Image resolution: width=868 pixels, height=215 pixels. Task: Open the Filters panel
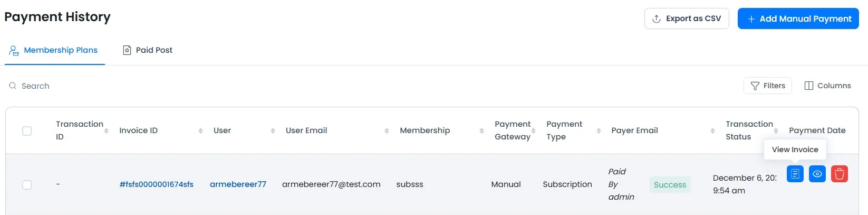coord(767,86)
